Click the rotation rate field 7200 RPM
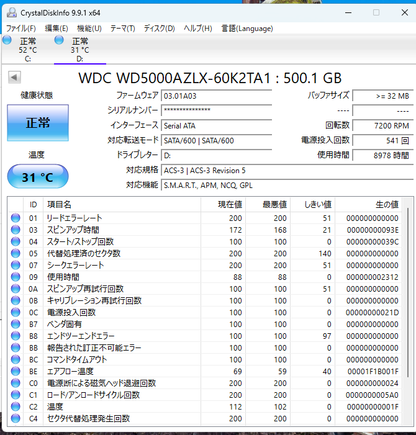The image size is (416, 435). (x=383, y=126)
